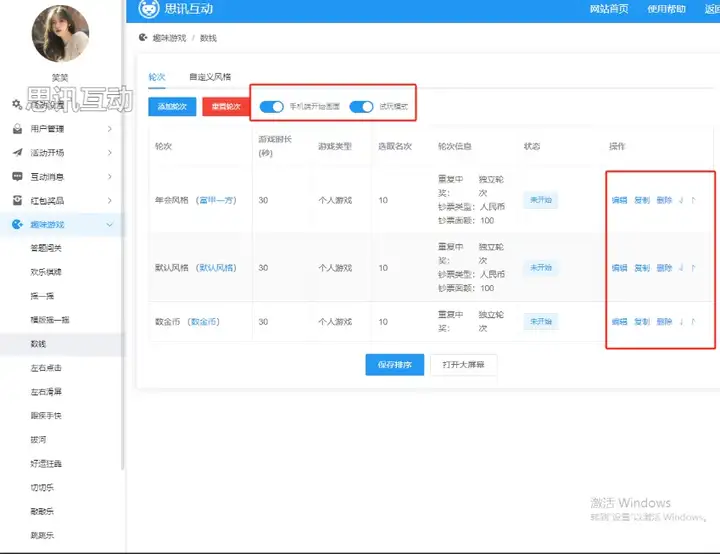
Task: Click the paper-plane icon beside 活动开场
Action: 17,153
